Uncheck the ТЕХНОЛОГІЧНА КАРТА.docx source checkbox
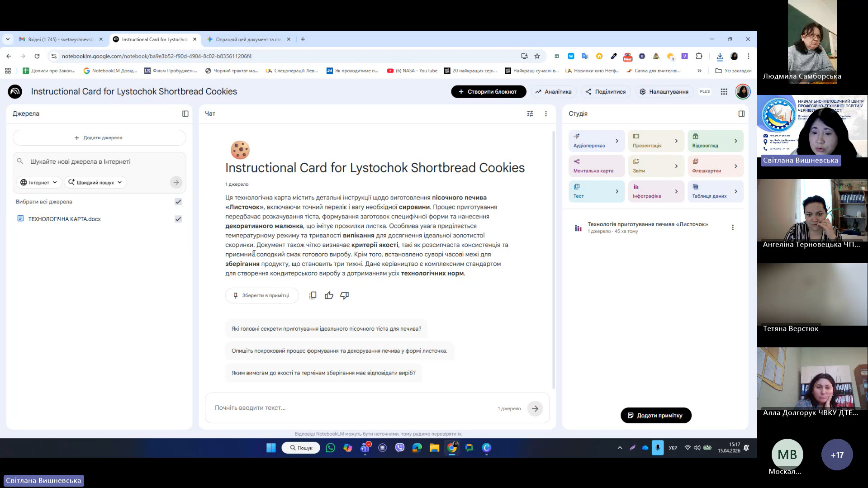 pyautogui.click(x=178, y=219)
